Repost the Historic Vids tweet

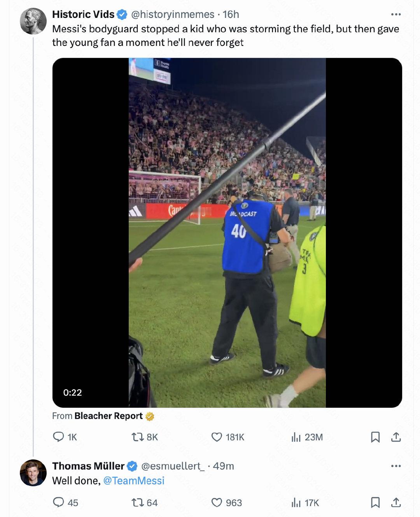[x=138, y=437]
